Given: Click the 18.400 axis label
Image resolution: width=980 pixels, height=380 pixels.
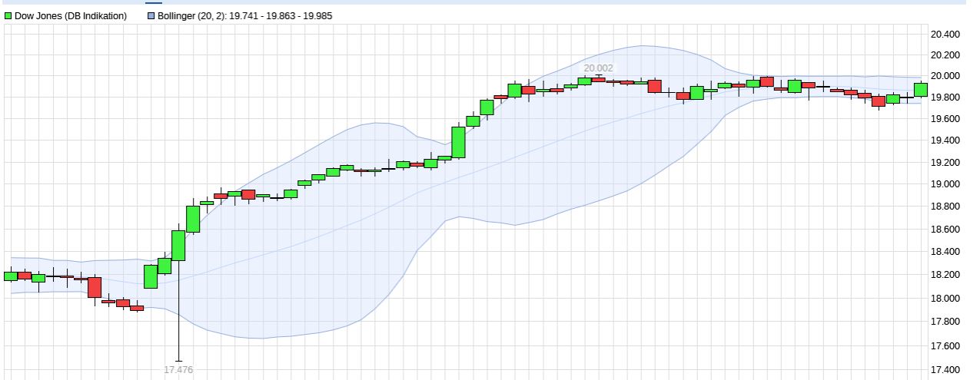Looking at the screenshot, I should pyautogui.click(x=945, y=252).
